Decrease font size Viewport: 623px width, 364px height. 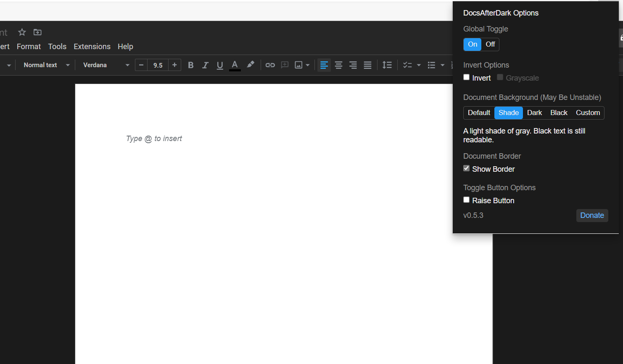(141, 65)
